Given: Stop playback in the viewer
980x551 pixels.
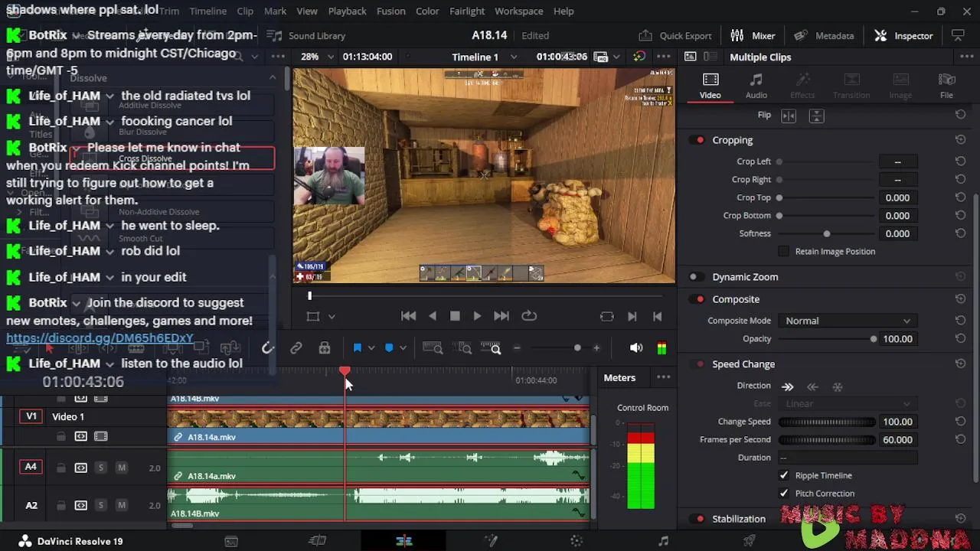Looking at the screenshot, I should click(x=455, y=316).
